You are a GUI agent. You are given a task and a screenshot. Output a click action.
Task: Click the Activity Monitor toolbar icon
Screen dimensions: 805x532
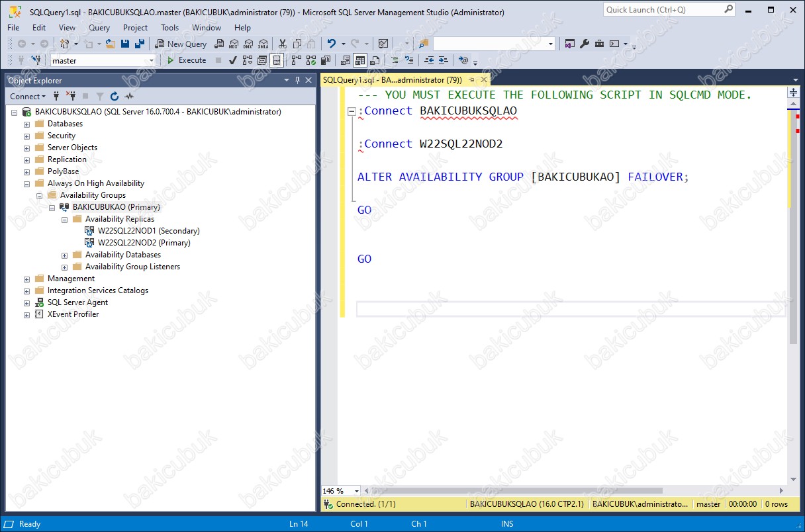tap(383, 44)
